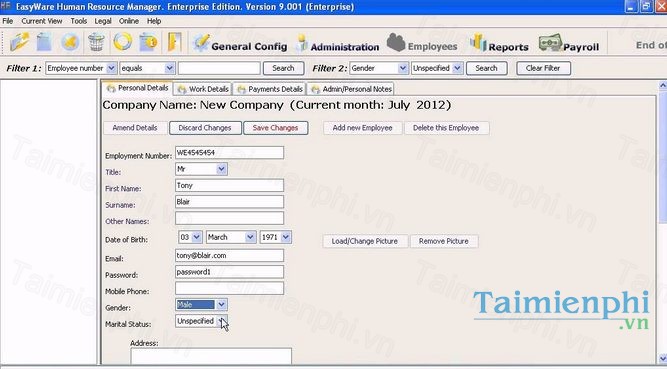Switch to the Payments Details tab

point(270,89)
